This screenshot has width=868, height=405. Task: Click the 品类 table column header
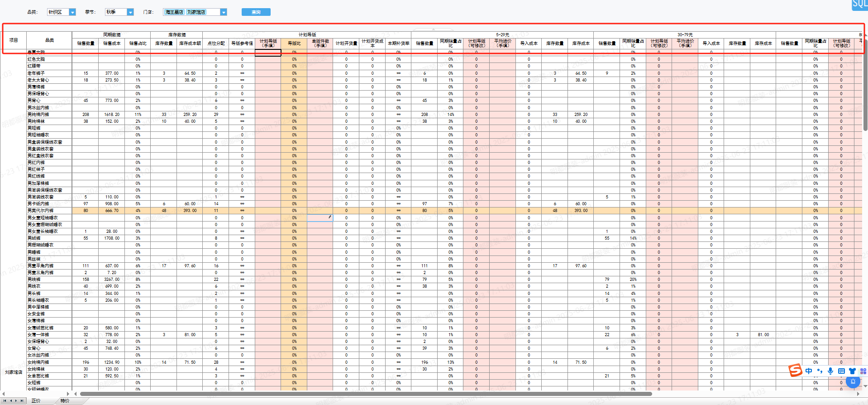point(49,40)
